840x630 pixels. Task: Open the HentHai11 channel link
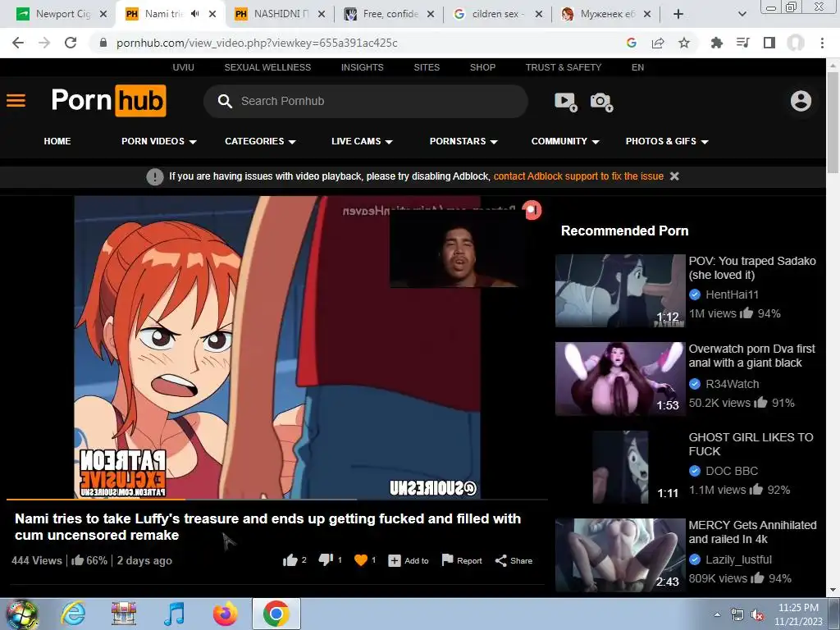coord(732,294)
